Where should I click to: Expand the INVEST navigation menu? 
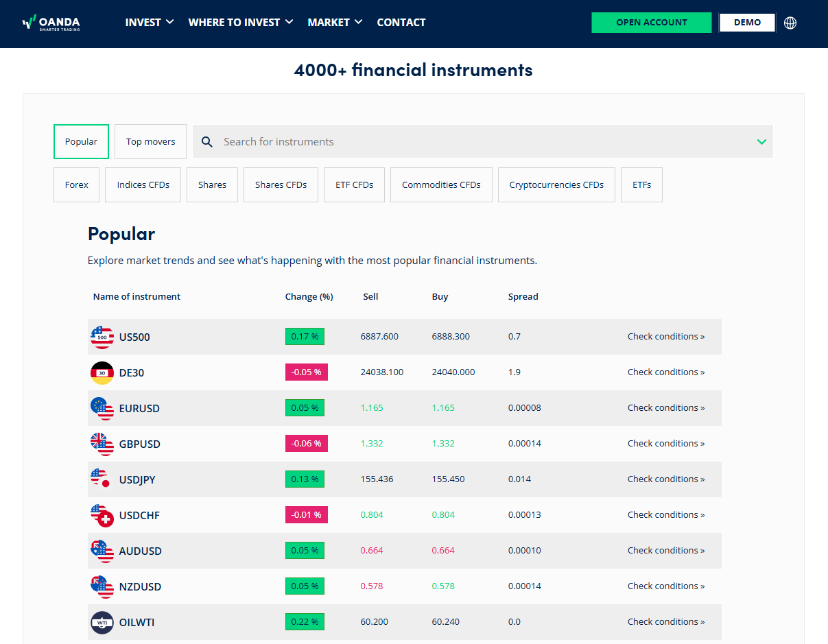[149, 23]
